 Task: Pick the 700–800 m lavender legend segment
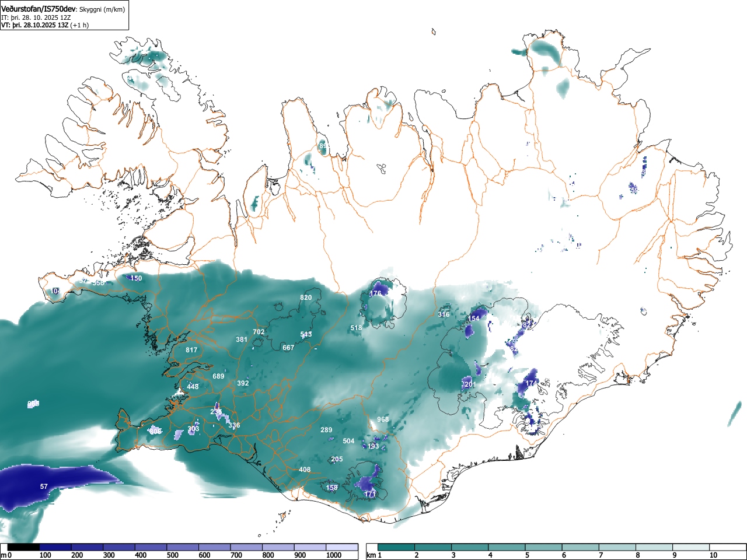[x=246, y=547]
